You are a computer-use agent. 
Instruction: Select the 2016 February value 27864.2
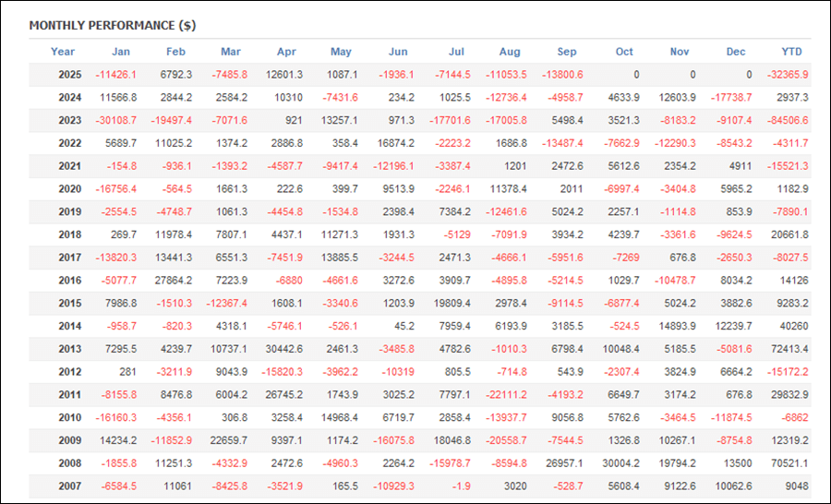point(169,281)
